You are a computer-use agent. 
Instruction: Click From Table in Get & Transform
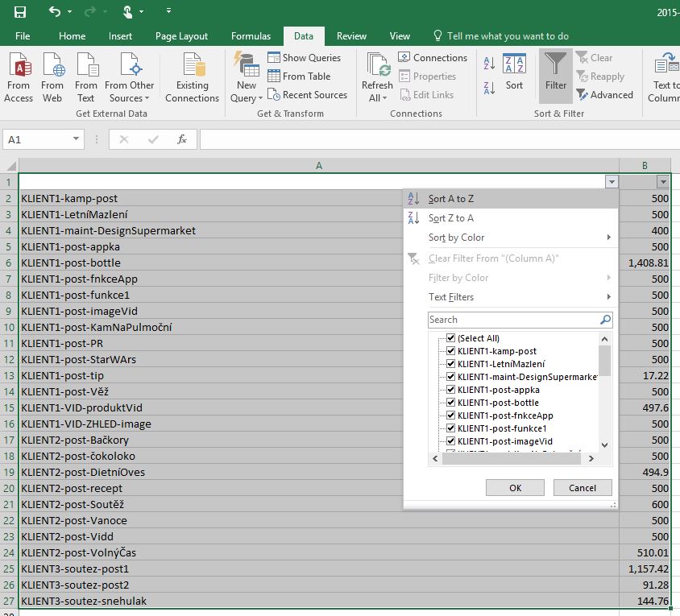click(x=299, y=76)
